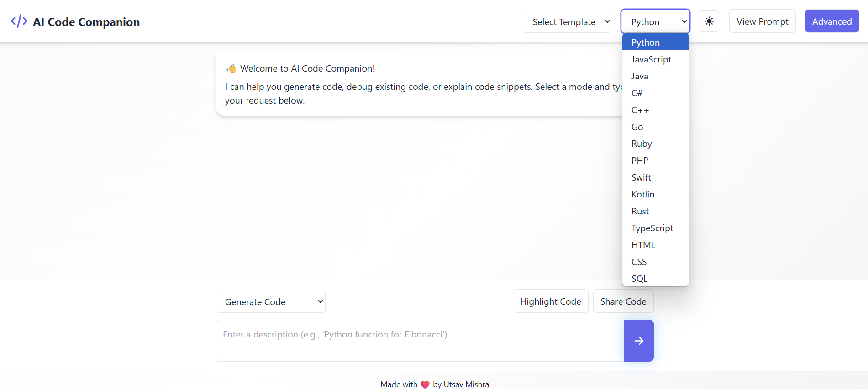868x389 pixels.
Task: Click the Welcome to AI Code Companion message
Action: (x=307, y=68)
